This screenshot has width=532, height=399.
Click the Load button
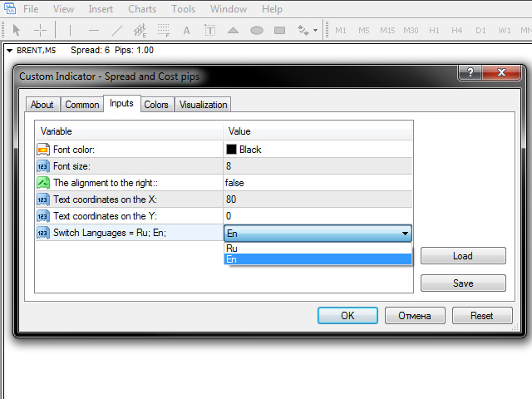pos(463,256)
